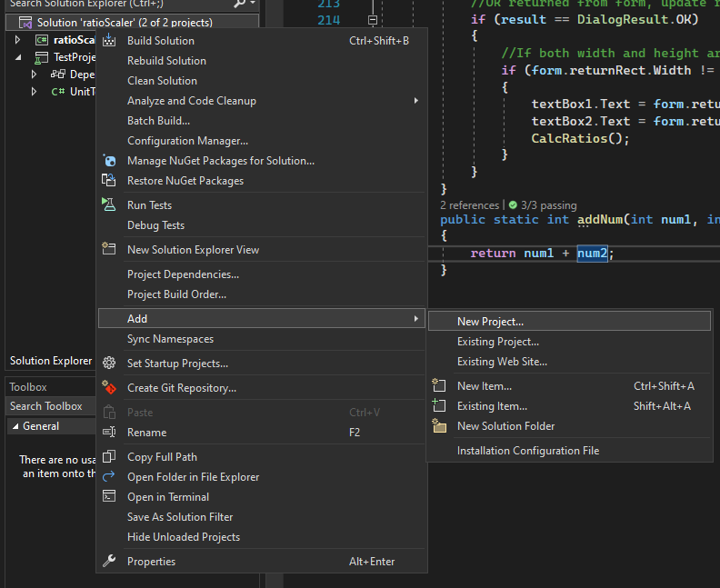Screen dimensions: 720x588
Task: Click the Create Git Repository icon
Action: [x=109, y=387]
